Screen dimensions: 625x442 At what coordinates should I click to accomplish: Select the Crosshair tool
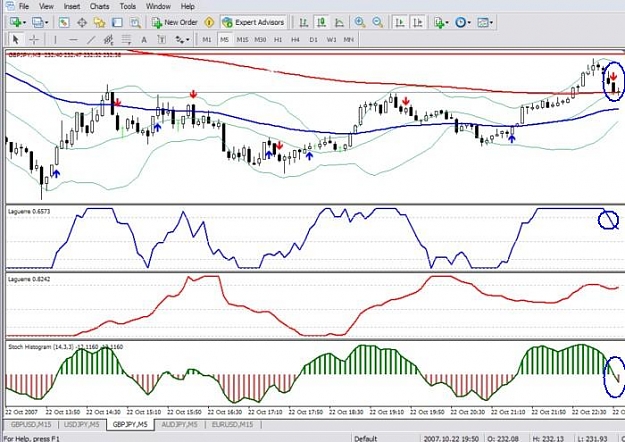coord(34,39)
